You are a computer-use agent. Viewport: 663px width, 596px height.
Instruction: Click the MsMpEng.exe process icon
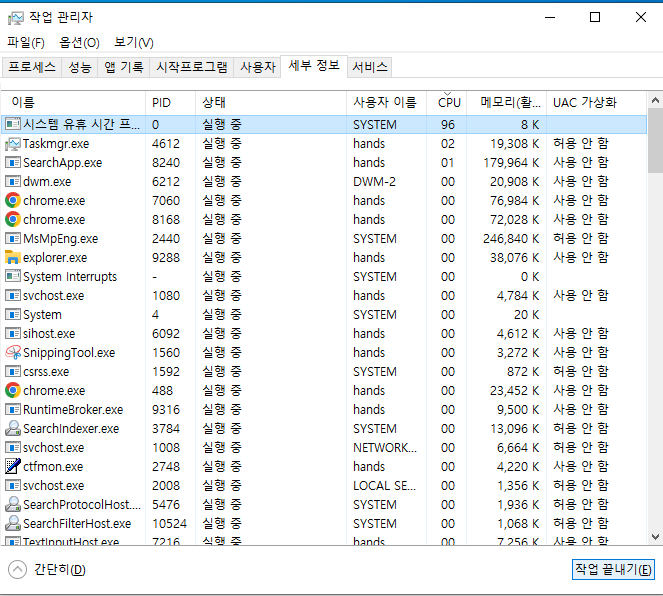pyautogui.click(x=13, y=238)
